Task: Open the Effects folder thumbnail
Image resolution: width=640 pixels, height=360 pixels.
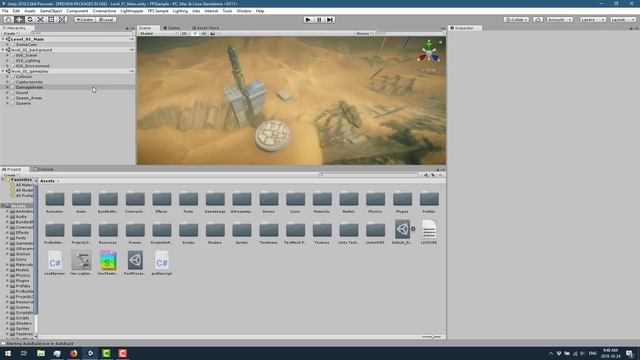Action: pyautogui.click(x=162, y=202)
